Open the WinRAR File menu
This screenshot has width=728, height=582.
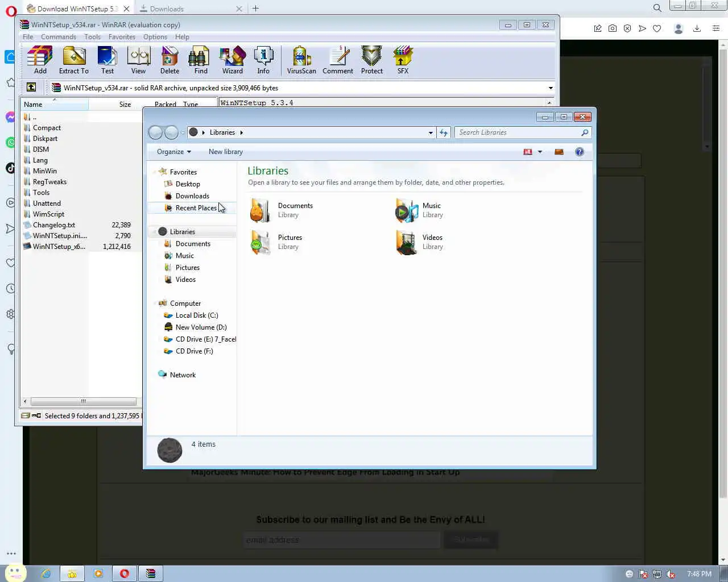click(x=28, y=37)
